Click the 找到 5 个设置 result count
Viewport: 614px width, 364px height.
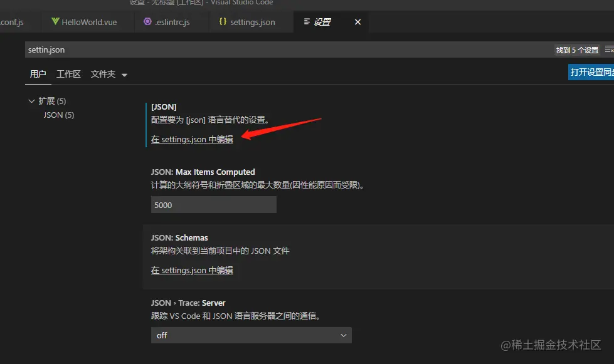tap(577, 50)
